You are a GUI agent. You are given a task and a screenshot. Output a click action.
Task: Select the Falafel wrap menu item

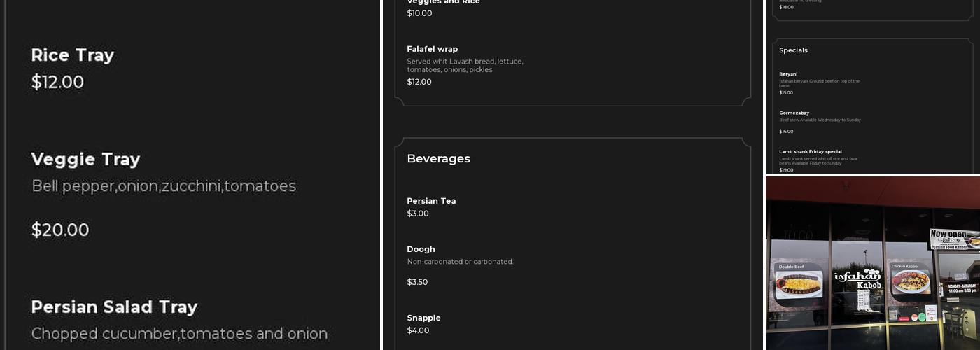(433, 49)
